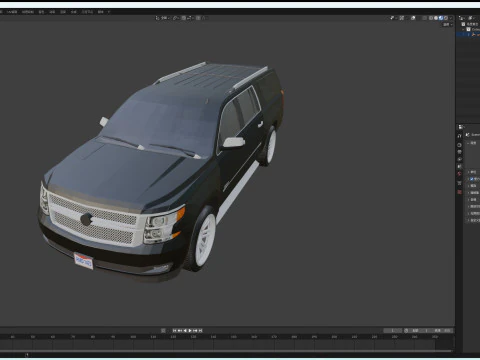Jump to the timeline start frame

174,331
